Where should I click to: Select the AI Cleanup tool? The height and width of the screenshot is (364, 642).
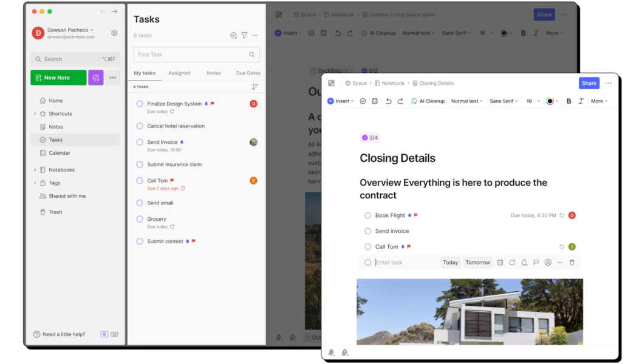(x=428, y=101)
